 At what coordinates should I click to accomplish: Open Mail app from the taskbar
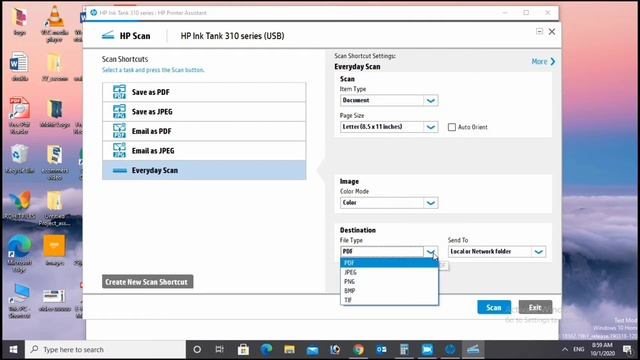[x=313, y=350]
